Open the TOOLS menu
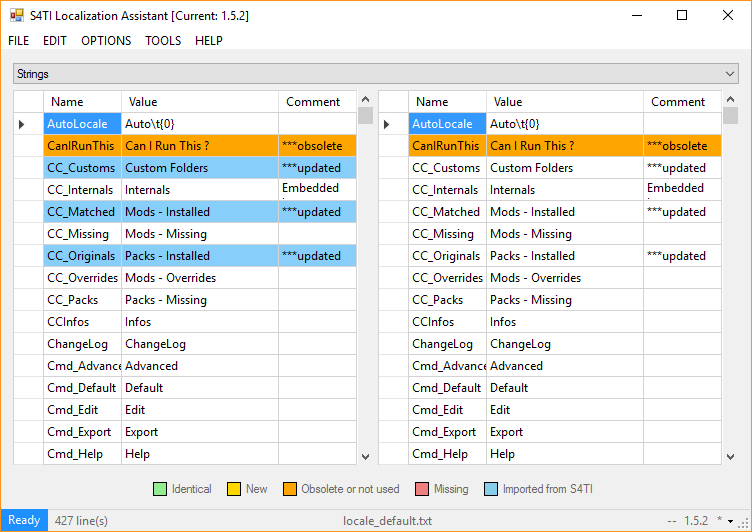 [x=163, y=41]
